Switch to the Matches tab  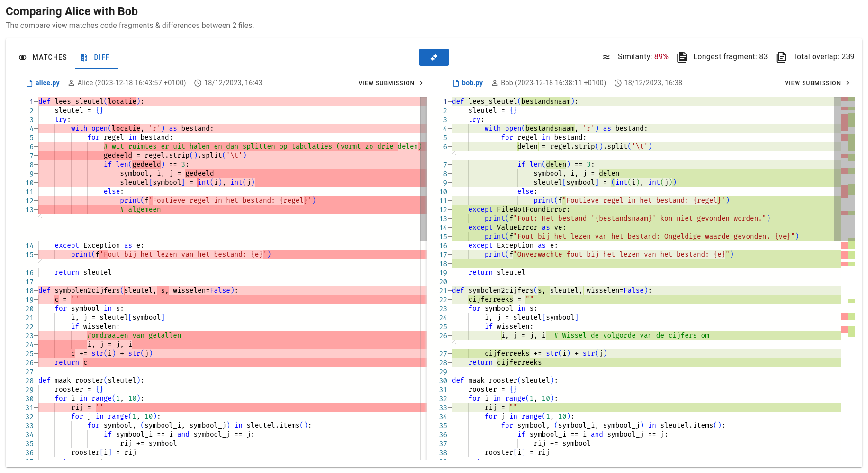tap(43, 57)
